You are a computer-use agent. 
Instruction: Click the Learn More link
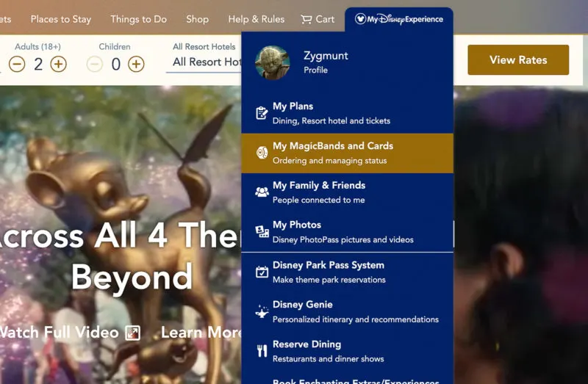tap(201, 333)
